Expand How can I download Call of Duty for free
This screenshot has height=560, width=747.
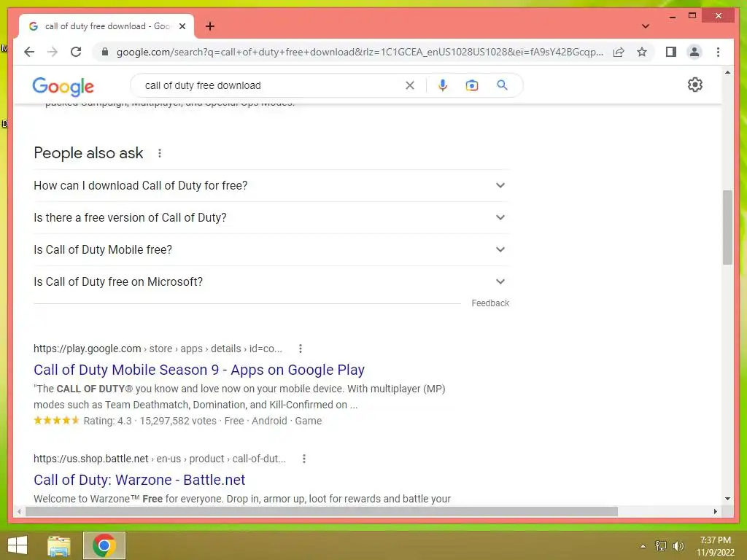click(271, 186)
